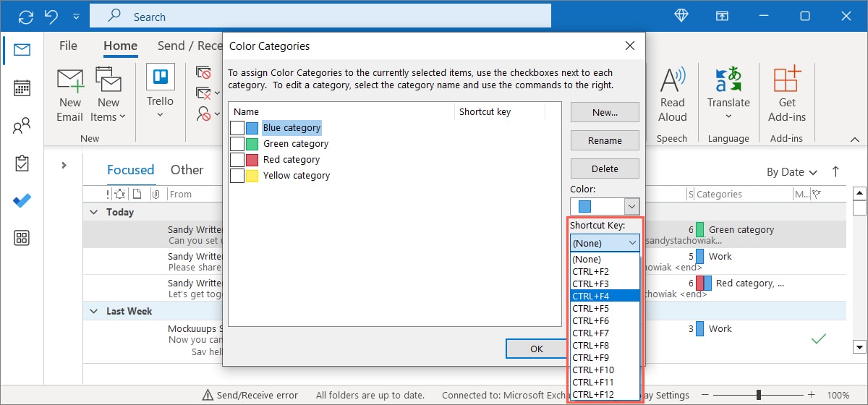
Task: Click Green category label in message list
Action: pyautogui.click(x=741, y=230)
